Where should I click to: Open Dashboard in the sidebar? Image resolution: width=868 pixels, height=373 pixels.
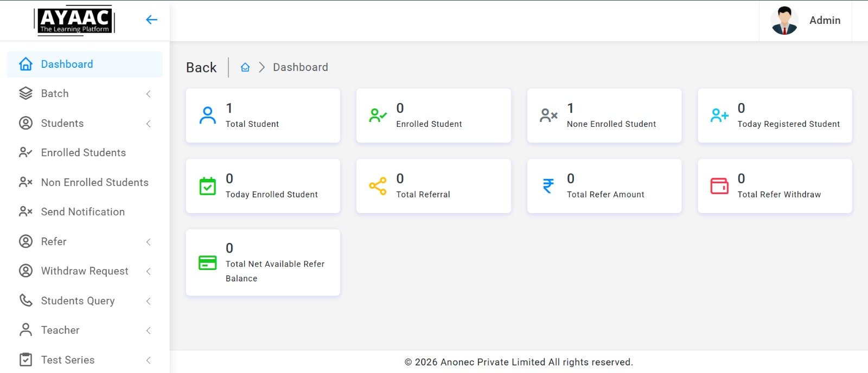(67, 65)
